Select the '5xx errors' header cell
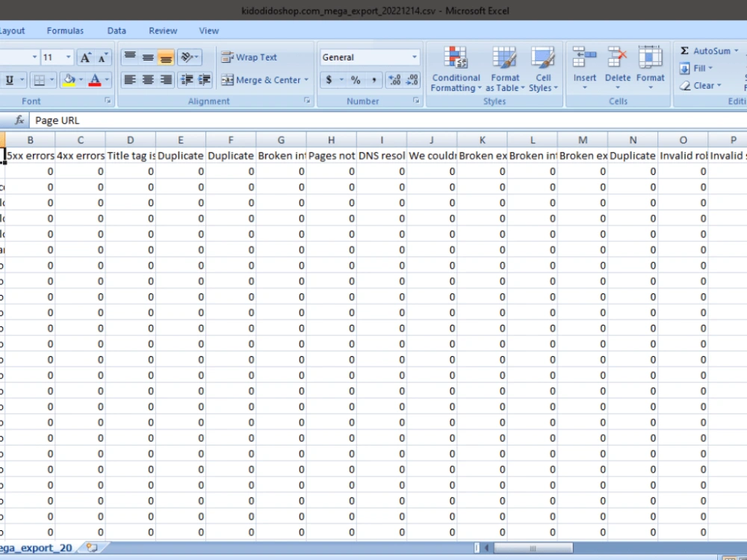Screen dimensions: 747x560 pos(30,156)
